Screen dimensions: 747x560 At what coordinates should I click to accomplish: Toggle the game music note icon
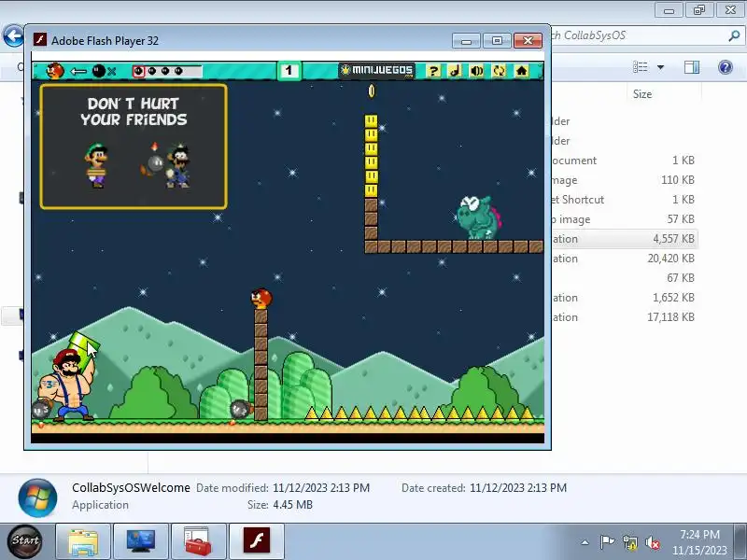(x=455, y=71)
